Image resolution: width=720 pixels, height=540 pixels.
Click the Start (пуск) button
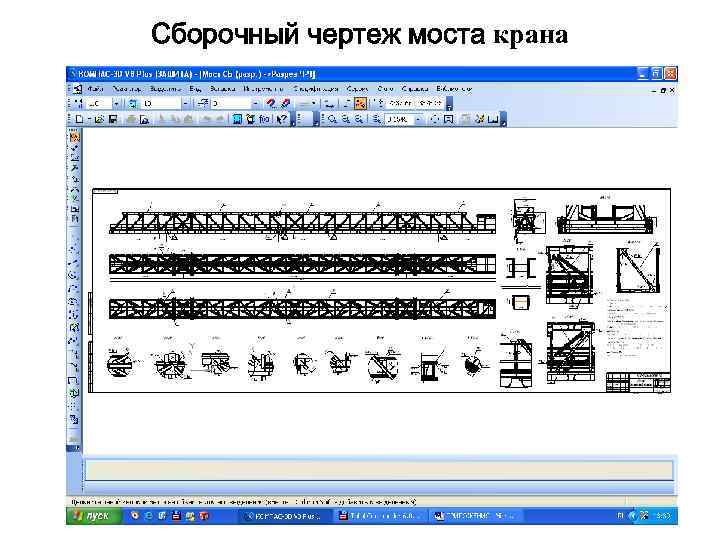point(94,516)
